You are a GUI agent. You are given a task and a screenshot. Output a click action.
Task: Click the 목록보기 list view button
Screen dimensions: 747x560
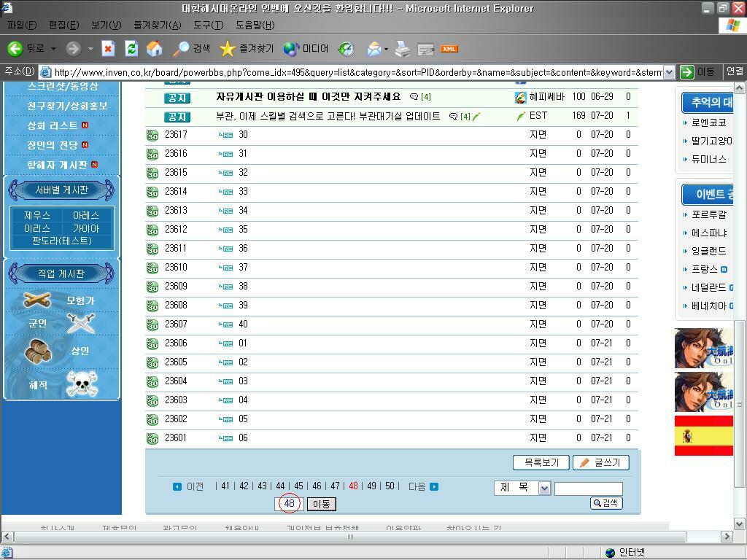coord(540,462)
